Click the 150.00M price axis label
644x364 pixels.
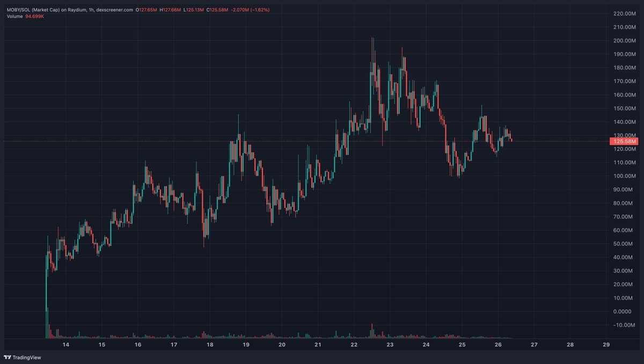[624, 108]
